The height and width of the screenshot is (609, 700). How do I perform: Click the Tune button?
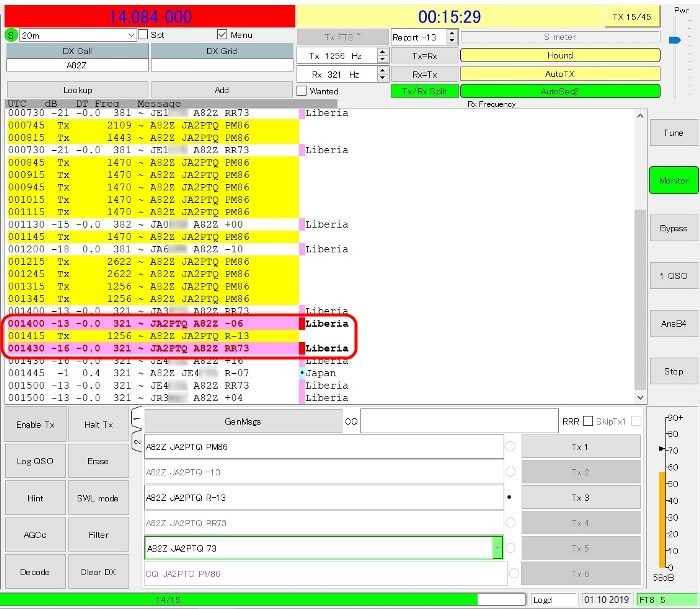[x=673, y=133]
